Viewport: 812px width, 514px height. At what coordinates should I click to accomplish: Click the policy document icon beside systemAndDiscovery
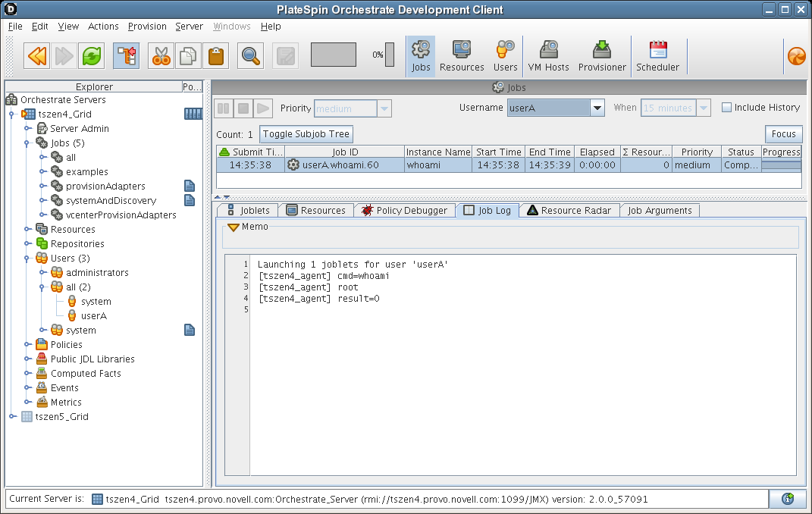tap(190, 200)
